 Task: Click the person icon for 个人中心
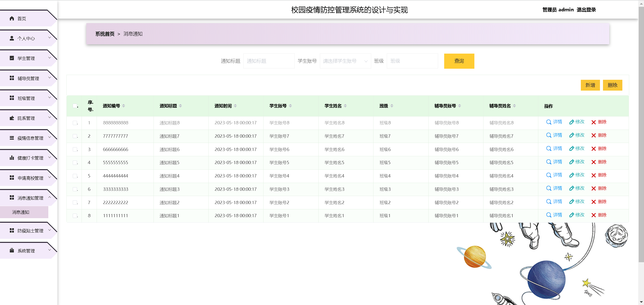point(12,38)
